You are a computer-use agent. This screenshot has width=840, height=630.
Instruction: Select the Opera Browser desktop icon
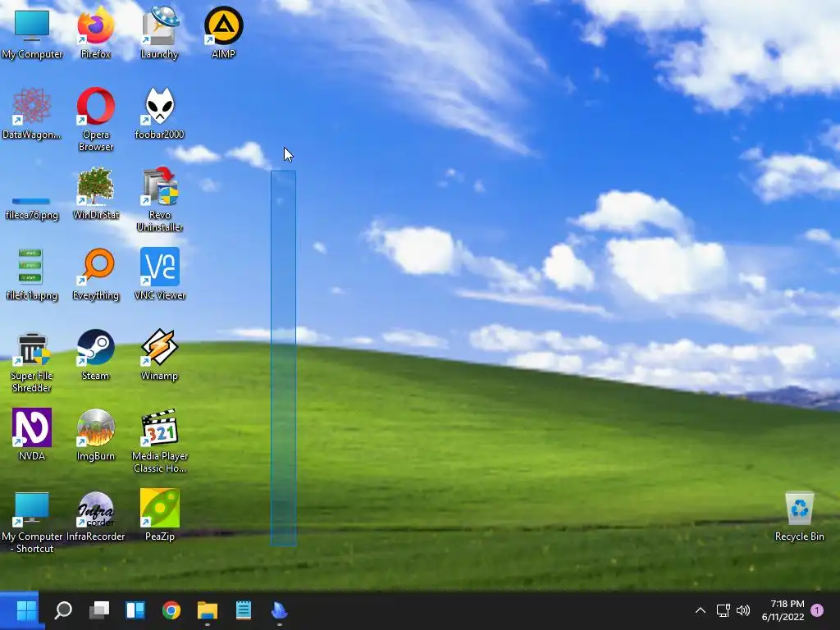95,119
